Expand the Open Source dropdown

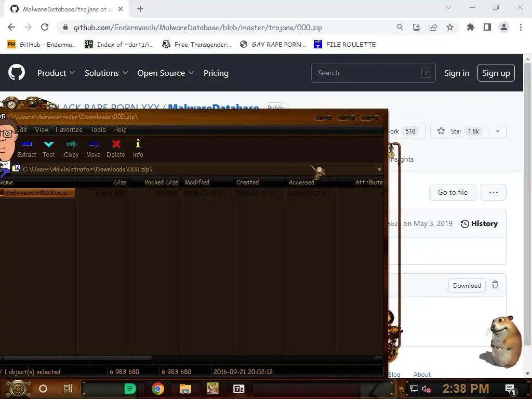tap(166, 73)
